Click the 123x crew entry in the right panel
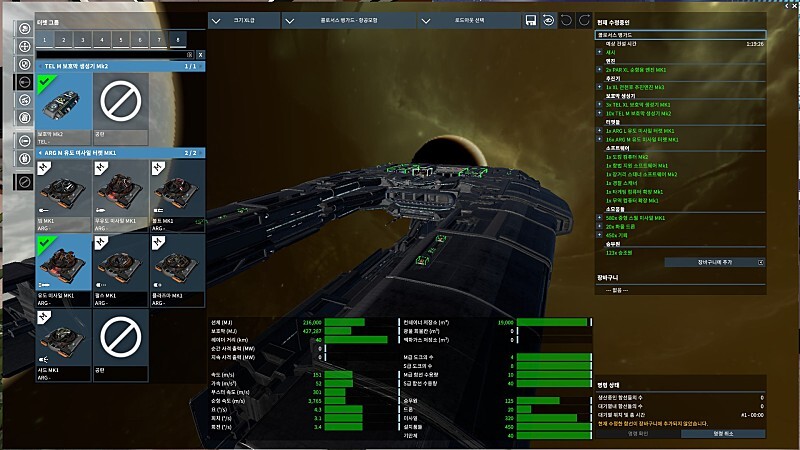800x450 pixels. tap(619, 253)
